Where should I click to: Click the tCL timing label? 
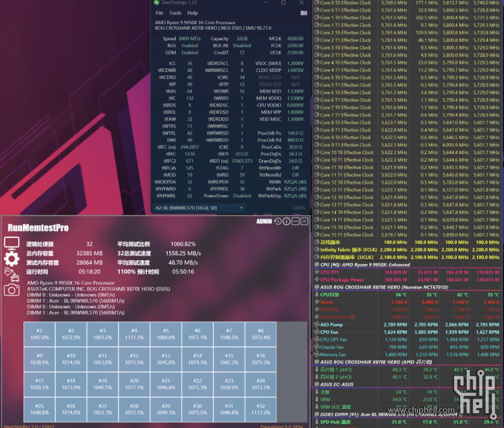pos(172,63)
